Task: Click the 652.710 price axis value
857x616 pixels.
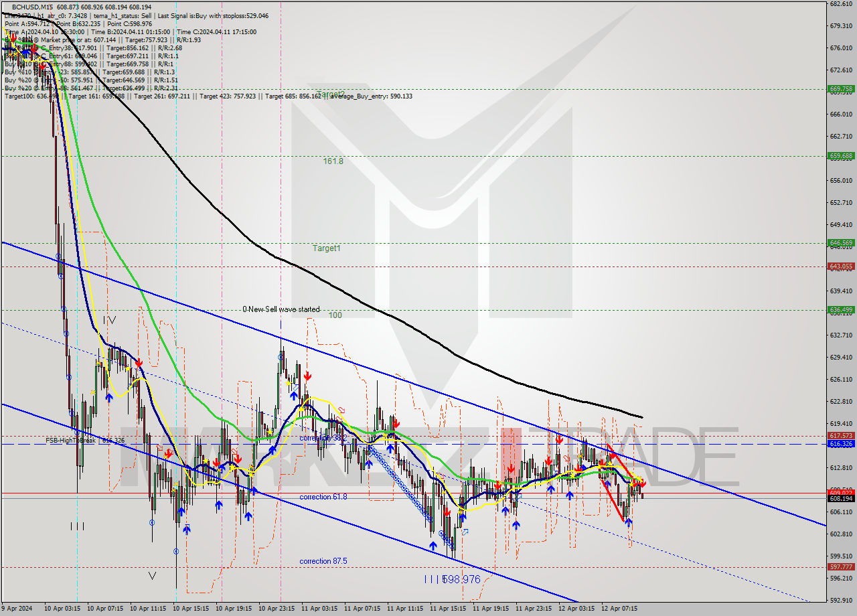Action: 840,202
